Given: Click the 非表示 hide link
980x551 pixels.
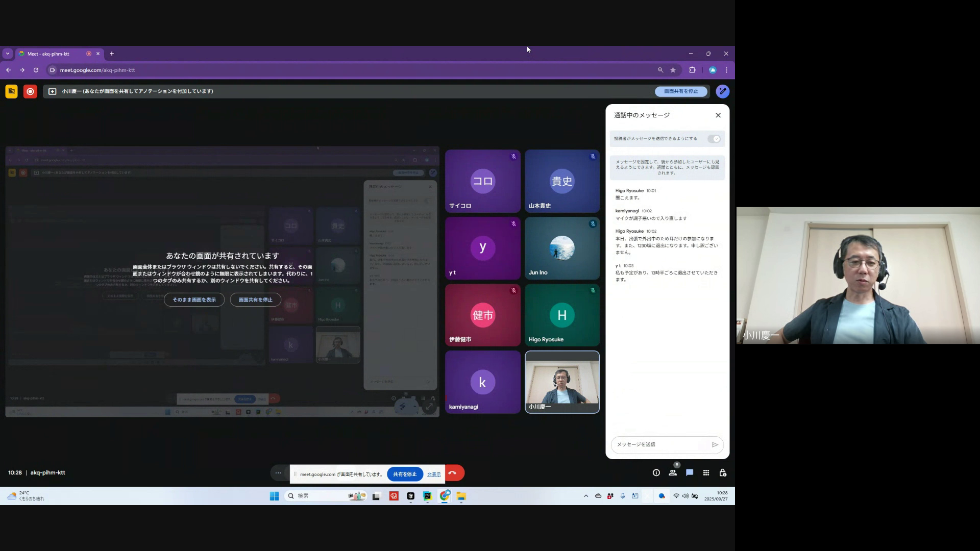Looking at the screenshot, I should coord(434,474).
